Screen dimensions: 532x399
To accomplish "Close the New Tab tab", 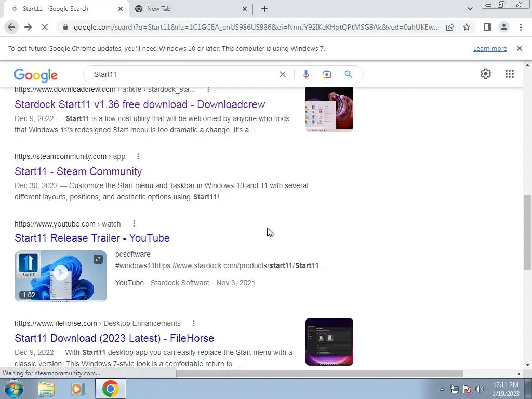I will click(245, 9).
